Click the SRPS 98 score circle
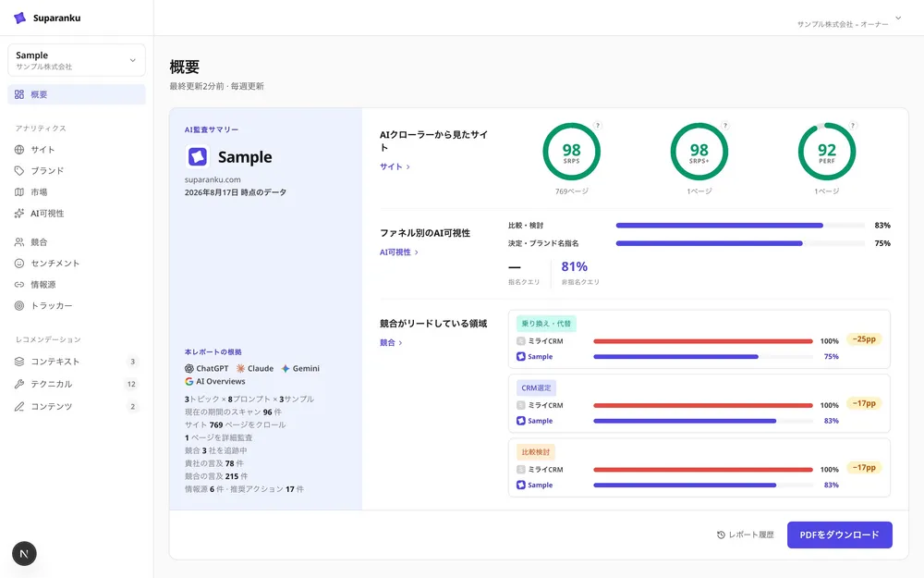 pyautogui.click(x=571, y=153)
